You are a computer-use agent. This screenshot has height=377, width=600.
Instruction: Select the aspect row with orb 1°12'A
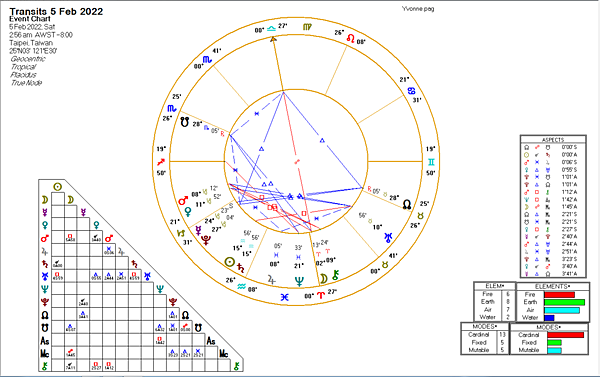552,192
